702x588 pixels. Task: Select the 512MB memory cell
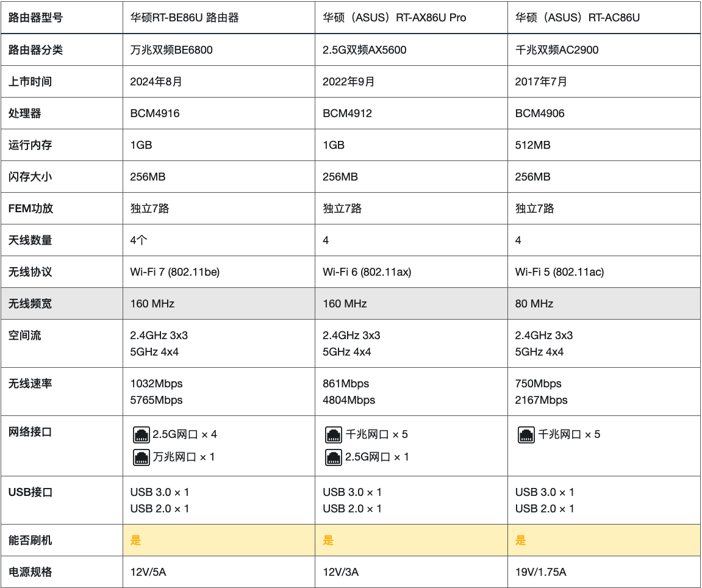[x=532, y=145]
